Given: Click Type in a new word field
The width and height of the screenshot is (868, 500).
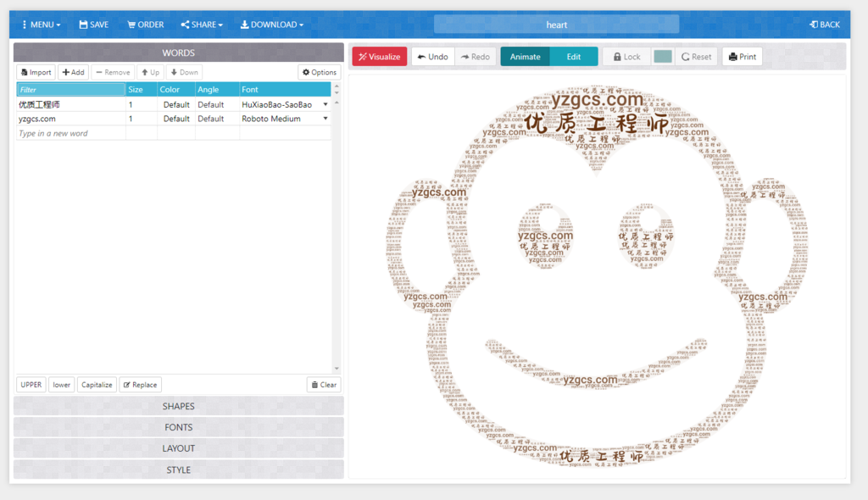Looking at the screenshot, I should 71,133.
